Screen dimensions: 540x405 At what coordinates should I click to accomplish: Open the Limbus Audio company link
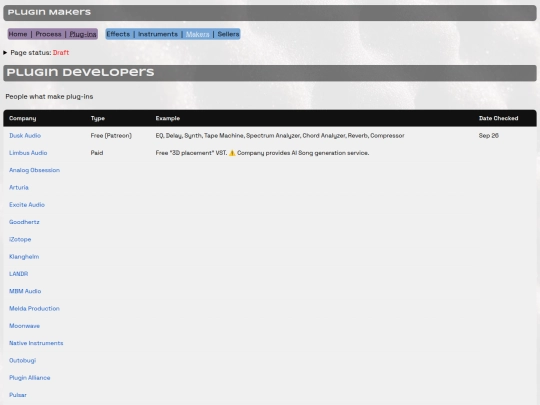[x=28, y=153]
